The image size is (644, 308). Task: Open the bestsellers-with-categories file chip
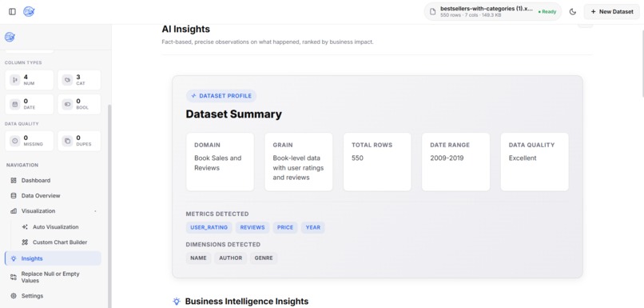pyautogui.click(x=492, y=11)
